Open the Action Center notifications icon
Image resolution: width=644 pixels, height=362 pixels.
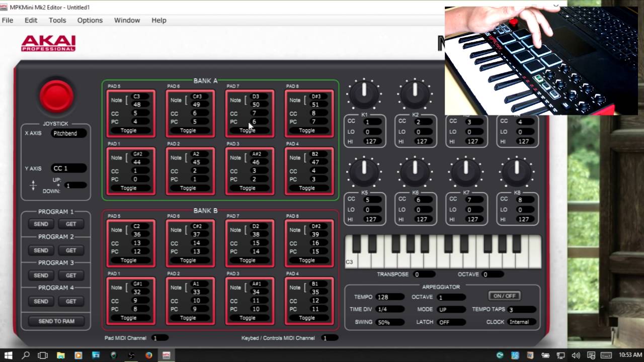point(591,355)
